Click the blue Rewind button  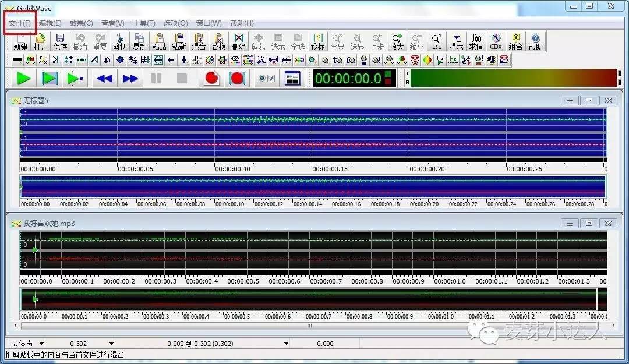point(105,78)
